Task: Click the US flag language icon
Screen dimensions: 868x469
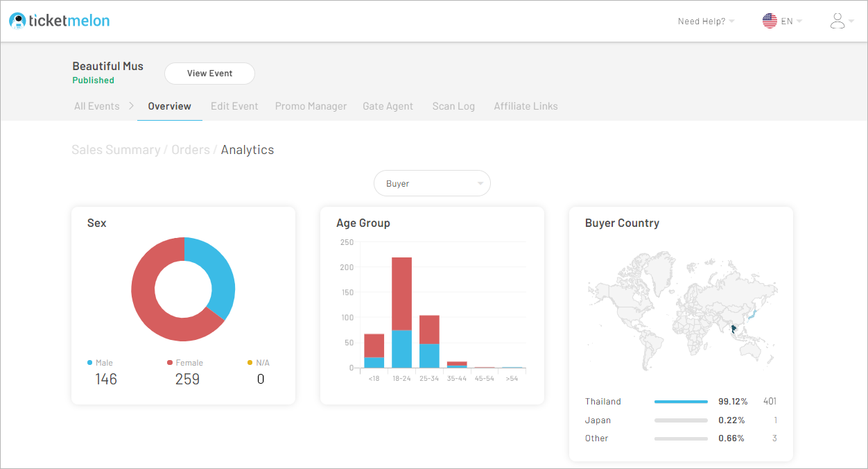Action: pos(770,21)
